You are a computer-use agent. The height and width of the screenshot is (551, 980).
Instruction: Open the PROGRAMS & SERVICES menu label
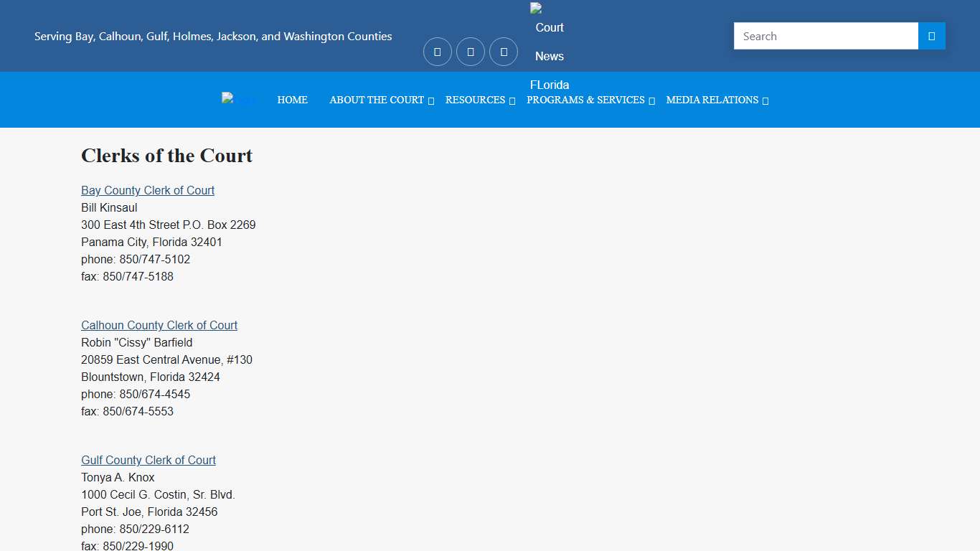point(585,100)
